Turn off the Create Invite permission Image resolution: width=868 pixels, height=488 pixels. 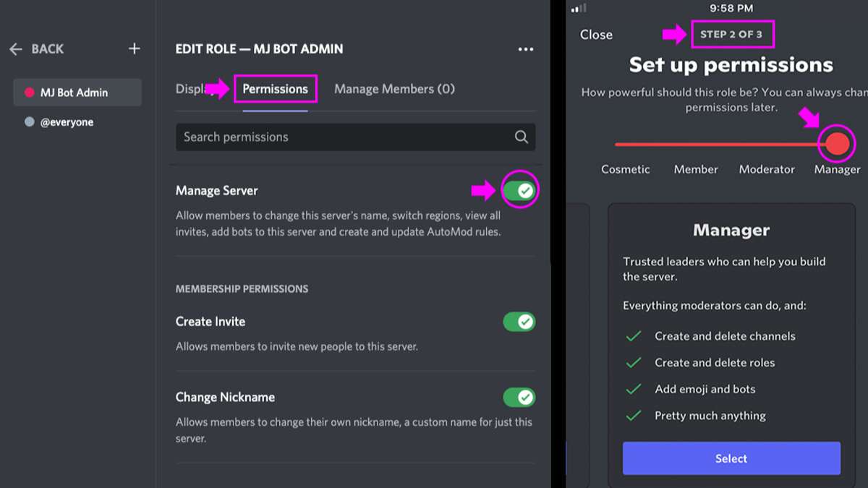click(x=519, y=321)
